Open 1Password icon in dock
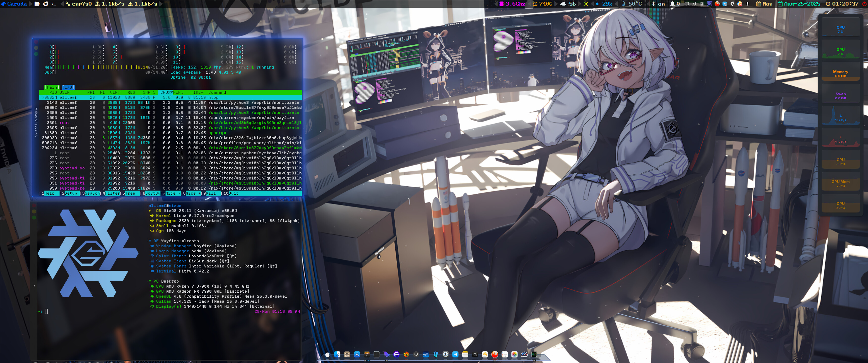This screenshot has width=868, height=363. [445, 355]
